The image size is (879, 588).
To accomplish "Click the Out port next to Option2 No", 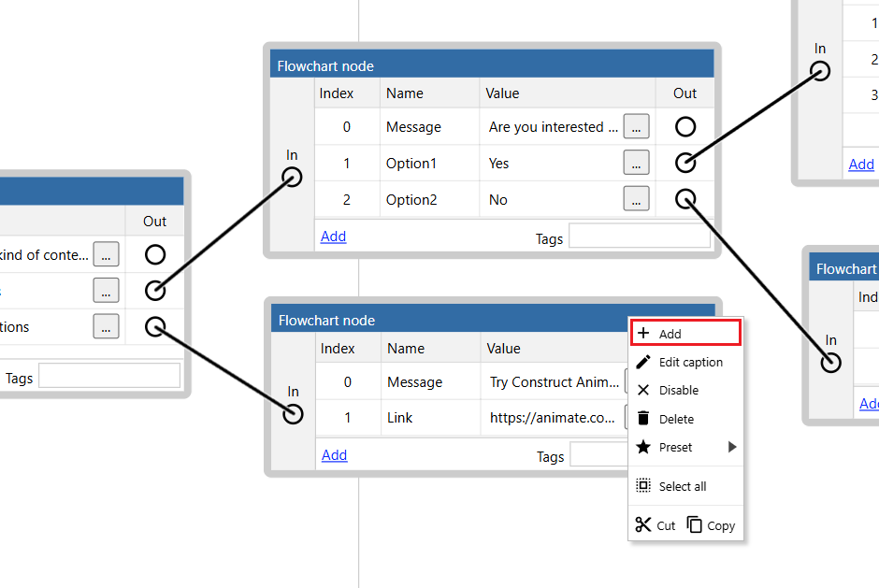I will pos(685,199).
